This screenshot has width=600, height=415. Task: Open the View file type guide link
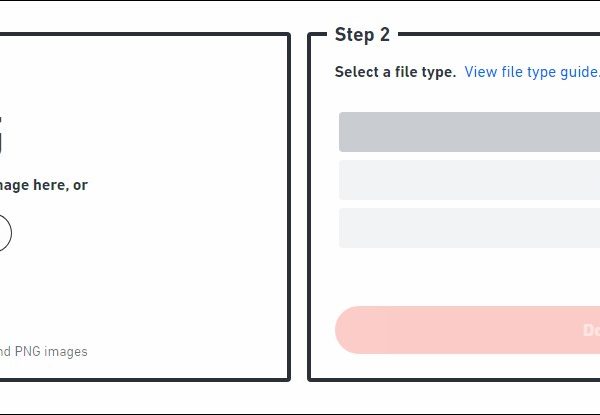531,72
